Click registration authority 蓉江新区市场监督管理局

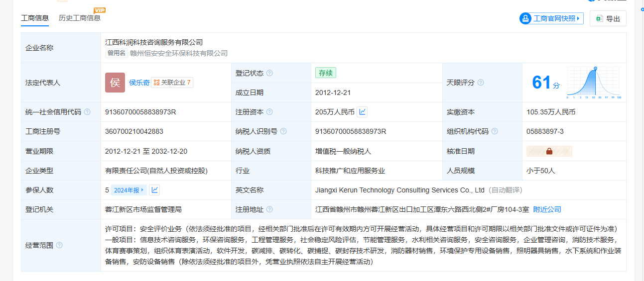coord(143,209)
